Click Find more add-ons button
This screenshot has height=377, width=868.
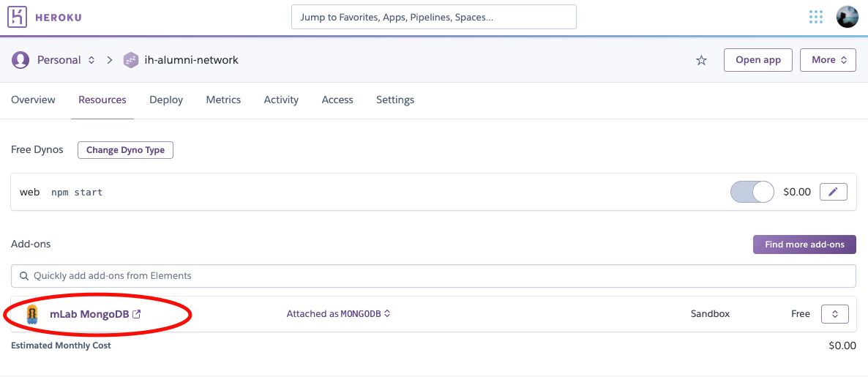tap(804, 245)
